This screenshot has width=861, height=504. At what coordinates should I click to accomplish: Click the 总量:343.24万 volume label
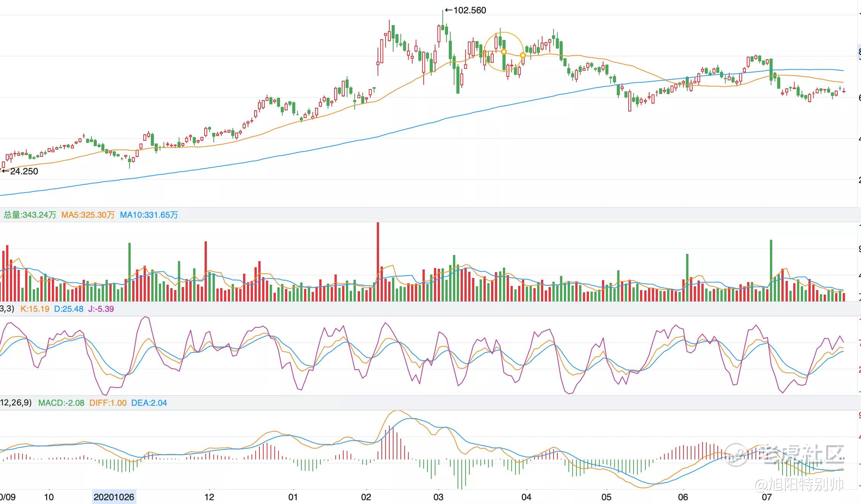[x=30, y=215]
